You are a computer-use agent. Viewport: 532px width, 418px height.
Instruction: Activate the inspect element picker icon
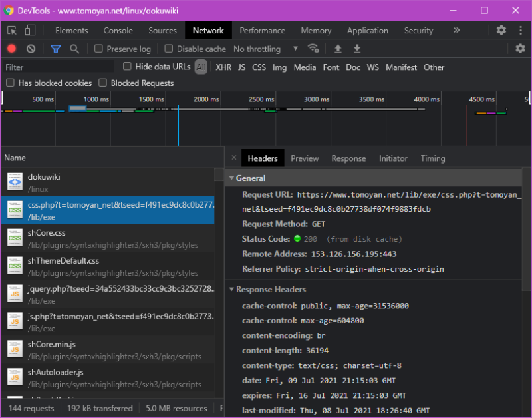pos(12,31)
